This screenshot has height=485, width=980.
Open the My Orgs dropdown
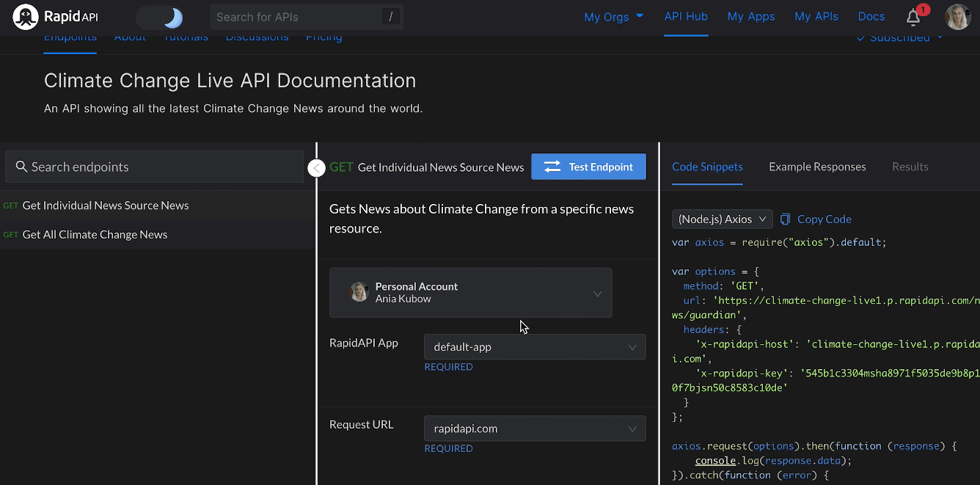614,17
